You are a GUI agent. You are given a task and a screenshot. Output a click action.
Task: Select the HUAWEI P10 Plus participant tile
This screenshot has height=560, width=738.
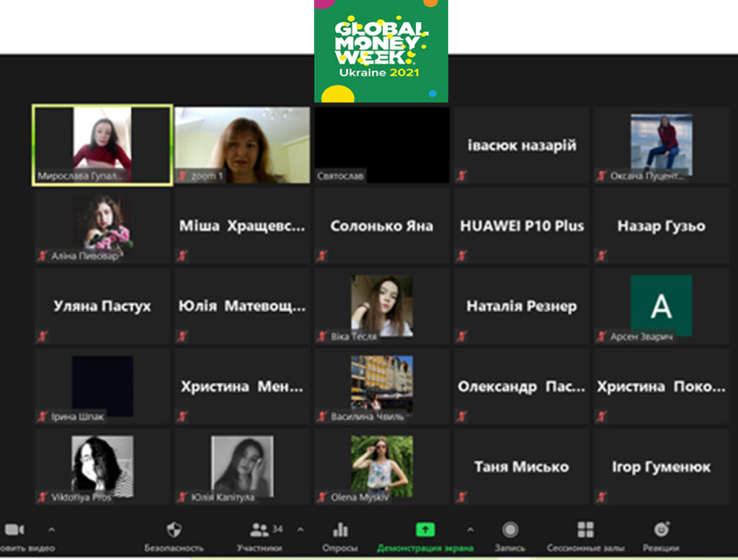tap(522, 226)
